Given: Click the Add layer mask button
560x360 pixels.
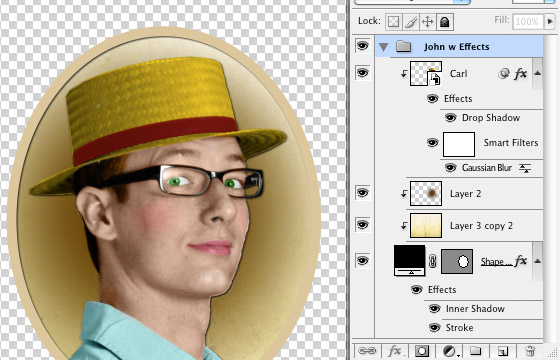Looking at the screenshot, I should pos(421,351).
